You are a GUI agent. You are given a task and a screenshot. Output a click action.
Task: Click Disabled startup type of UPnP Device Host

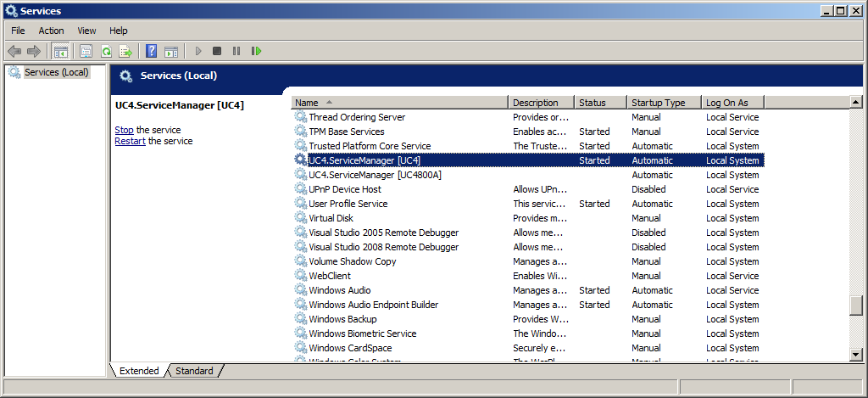[648, 189]
